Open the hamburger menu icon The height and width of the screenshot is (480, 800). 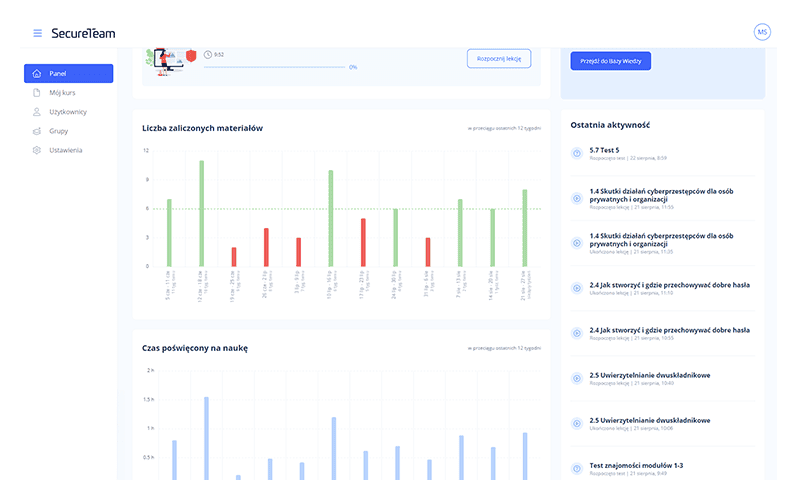37,33
